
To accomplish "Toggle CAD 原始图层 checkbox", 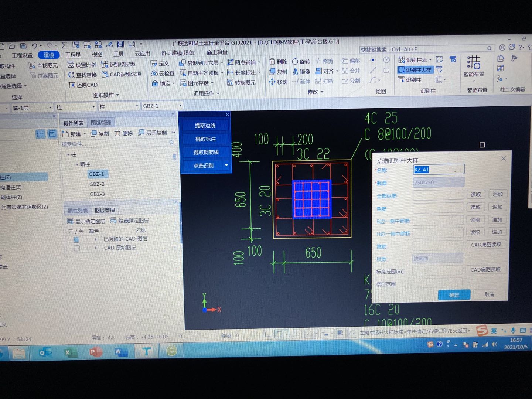I will click(76, 248).
